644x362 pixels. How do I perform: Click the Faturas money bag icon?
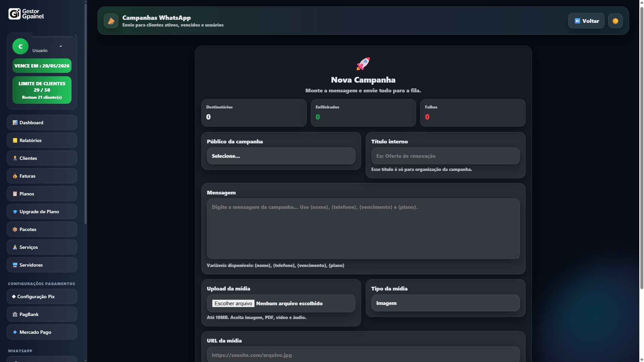click(x=15, y=176)
